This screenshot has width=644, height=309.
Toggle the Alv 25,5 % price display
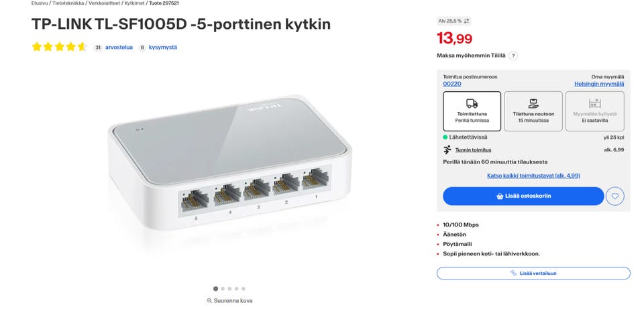454,21
